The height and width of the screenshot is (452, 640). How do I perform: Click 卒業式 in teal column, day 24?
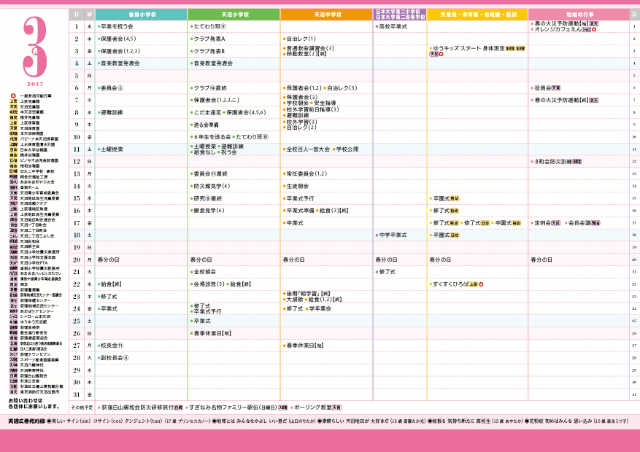pos(109,309)
